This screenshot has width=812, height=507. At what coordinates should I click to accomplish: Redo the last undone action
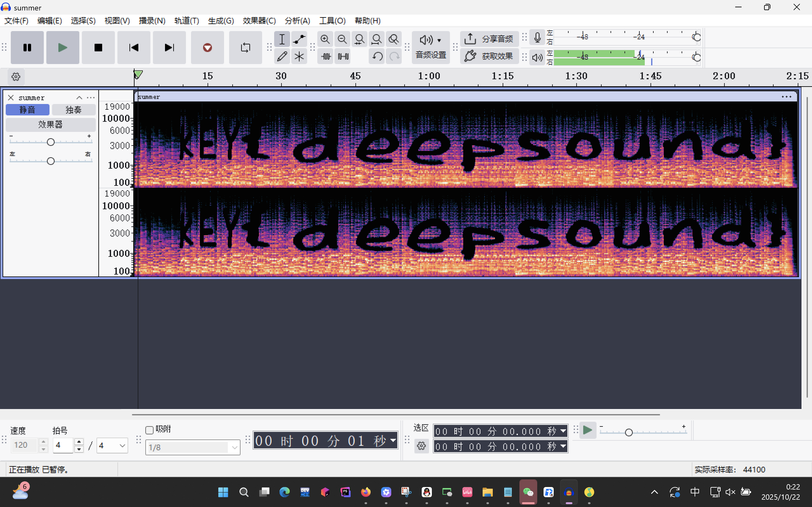[x=394, y=56]
